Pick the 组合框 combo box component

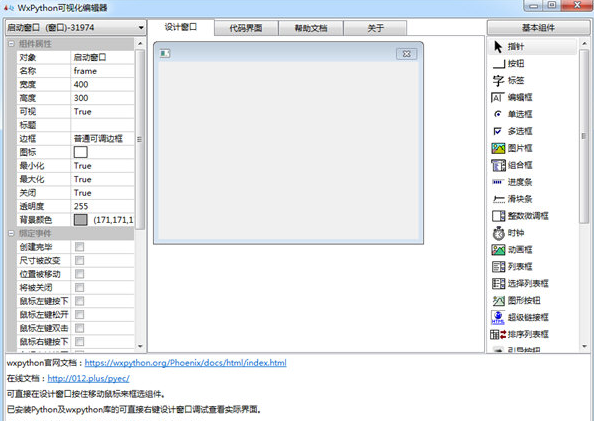pyautogui.click(x=512, y=165)
